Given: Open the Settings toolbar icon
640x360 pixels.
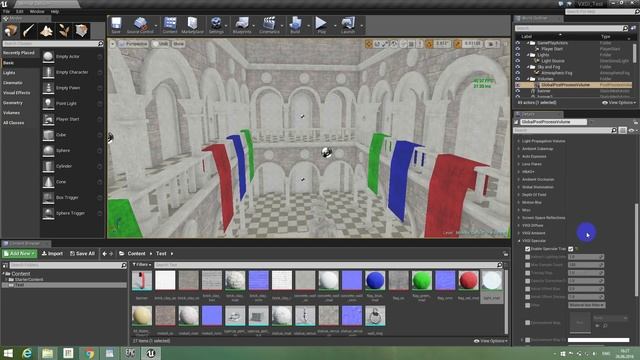Looking at the screenshot, I should point(216,25).
